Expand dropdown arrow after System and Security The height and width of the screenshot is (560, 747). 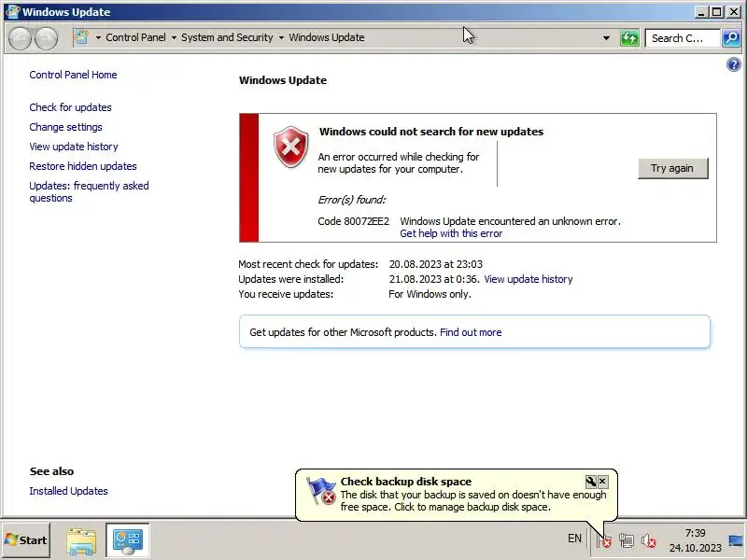tap(281, 37)
